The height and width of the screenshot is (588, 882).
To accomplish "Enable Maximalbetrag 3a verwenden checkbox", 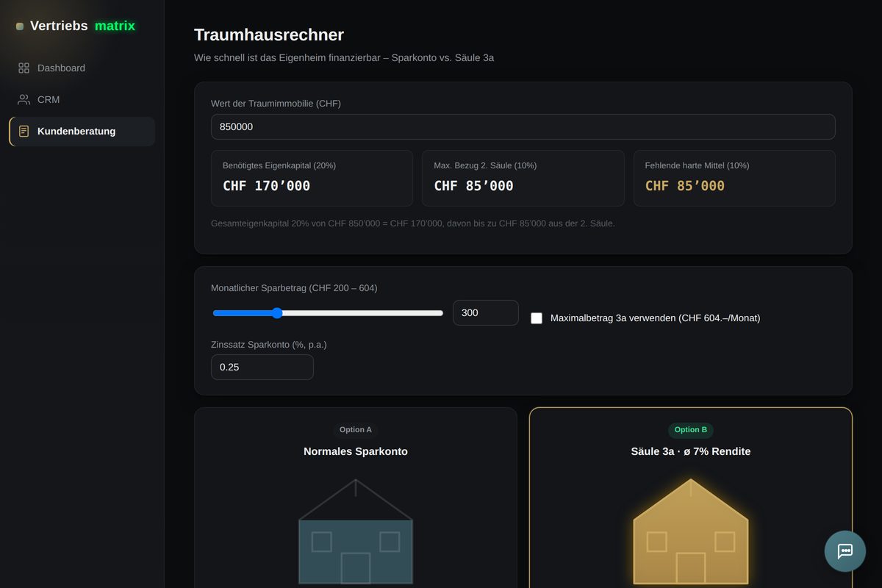I will (x=537, y=318).
